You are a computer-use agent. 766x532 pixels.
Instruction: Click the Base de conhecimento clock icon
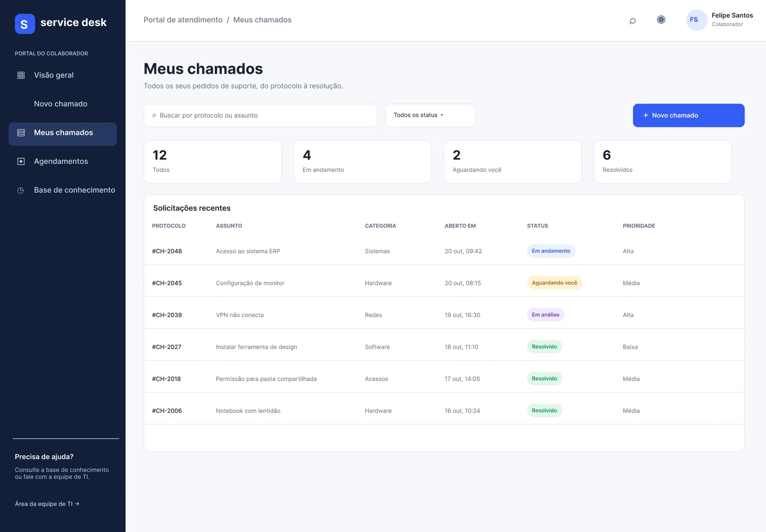tap(21, 191)
